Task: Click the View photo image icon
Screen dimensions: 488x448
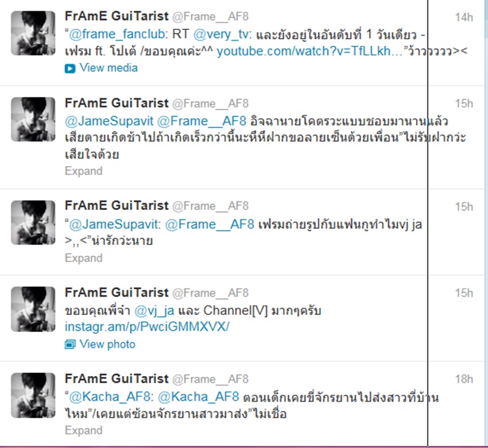Action: coord(70,344)
